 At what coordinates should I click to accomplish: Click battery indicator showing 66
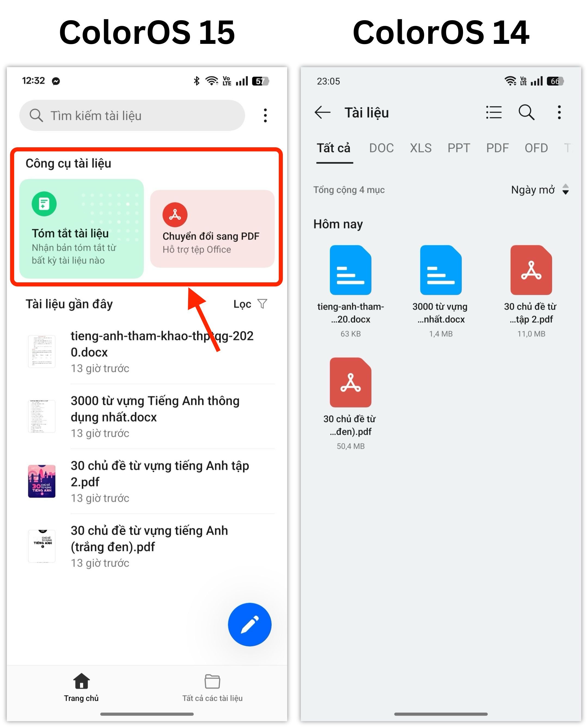coord(556,81)
